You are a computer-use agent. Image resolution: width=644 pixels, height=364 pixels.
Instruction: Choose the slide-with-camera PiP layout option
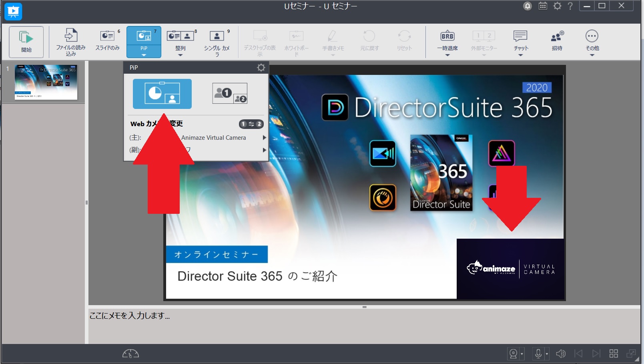pos(162,94)
